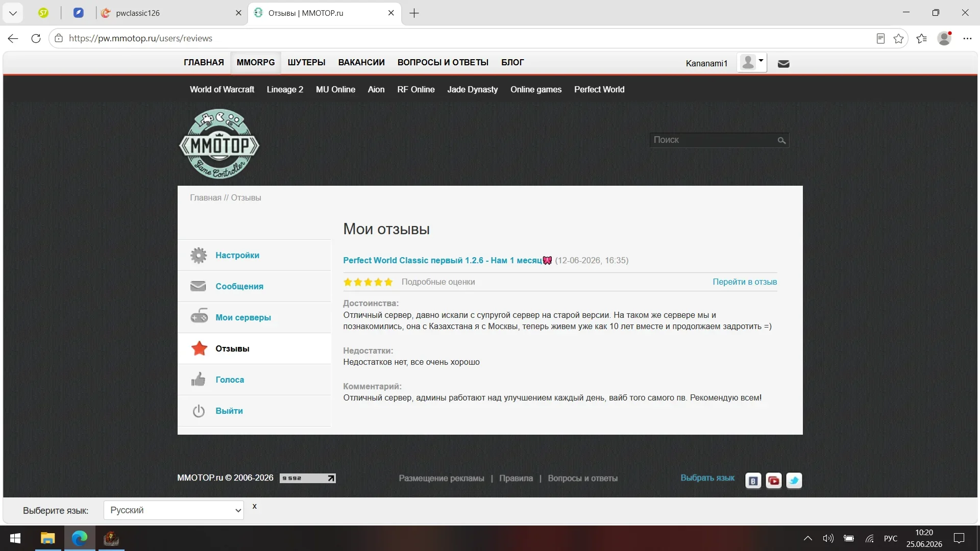The height and width of the screenshot is (551, 980).
Task: Go to World of Warcraft section
Action: tap(222, 89)
